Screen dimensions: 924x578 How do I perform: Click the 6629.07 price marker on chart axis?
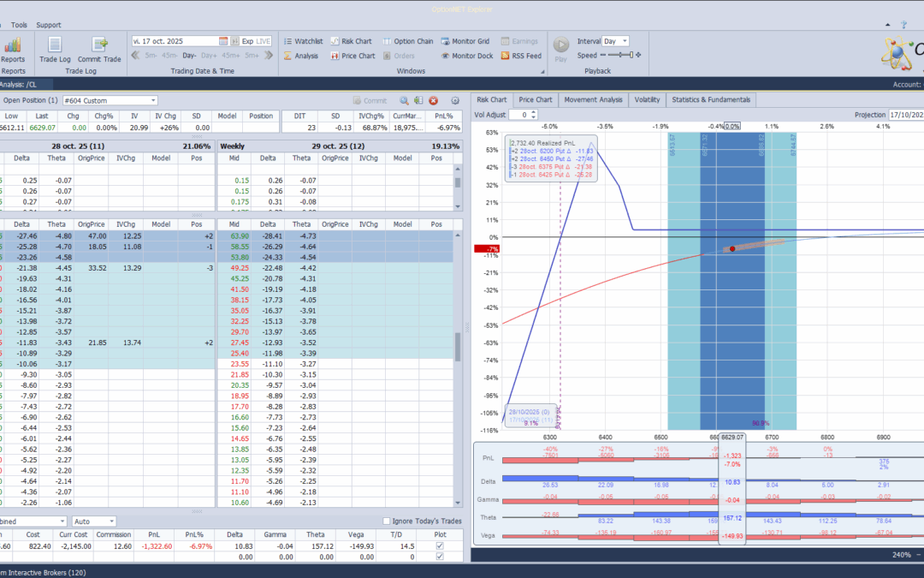pos(731,437)
